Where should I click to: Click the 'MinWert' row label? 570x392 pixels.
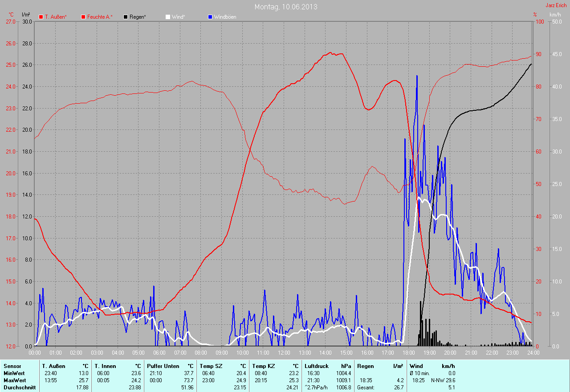pyautogui.click(x=14, y=373)
